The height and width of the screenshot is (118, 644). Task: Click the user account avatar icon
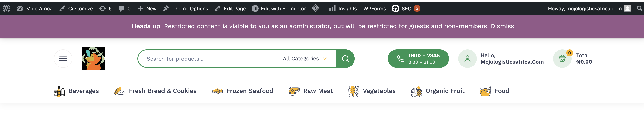[467, 58]
